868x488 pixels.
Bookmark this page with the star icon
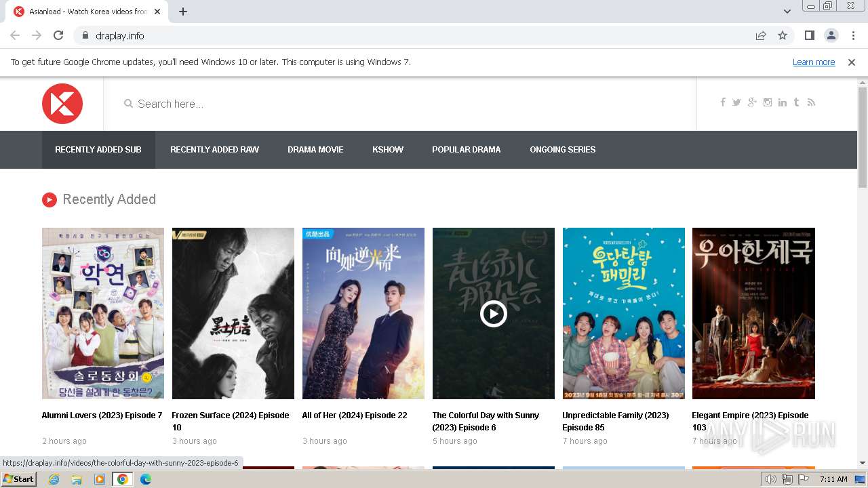[x=783, y=35]
